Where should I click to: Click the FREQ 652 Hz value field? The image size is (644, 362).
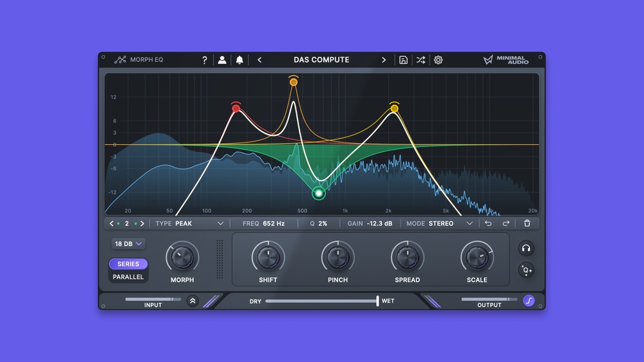[263, 224]
